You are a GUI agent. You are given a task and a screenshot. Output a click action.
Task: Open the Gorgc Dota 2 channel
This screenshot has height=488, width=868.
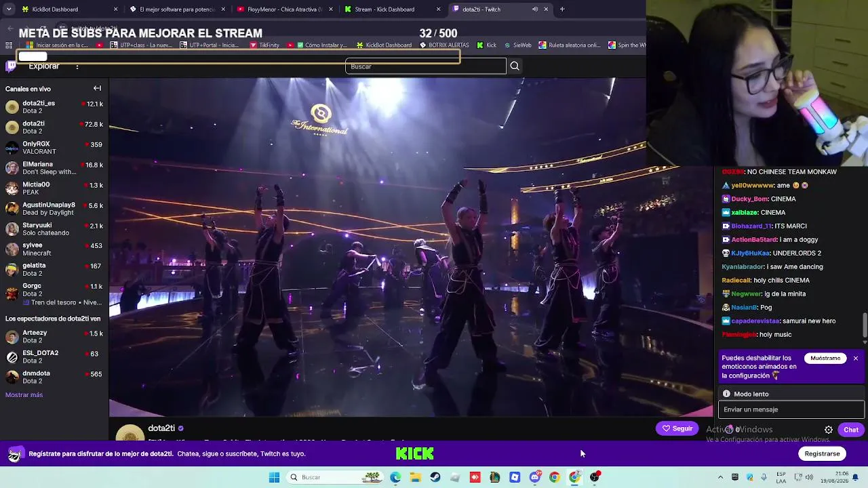[54, 293]
